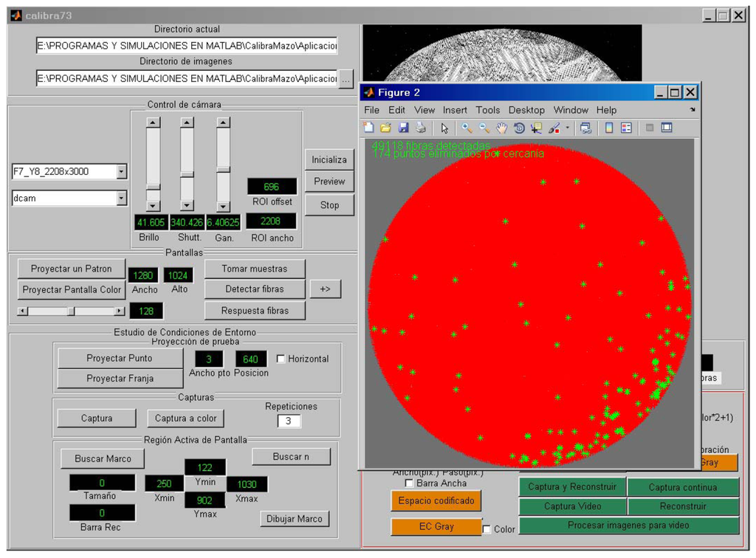
Task: Open the F7_Y8_2208x3000 format dropdown
Action: 122,172
